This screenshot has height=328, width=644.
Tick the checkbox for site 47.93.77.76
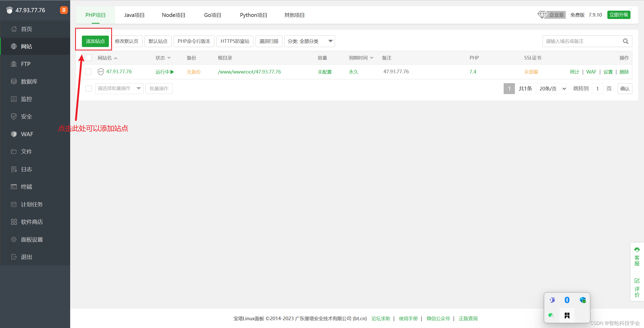pyautogui.click(x=89, y=72)
